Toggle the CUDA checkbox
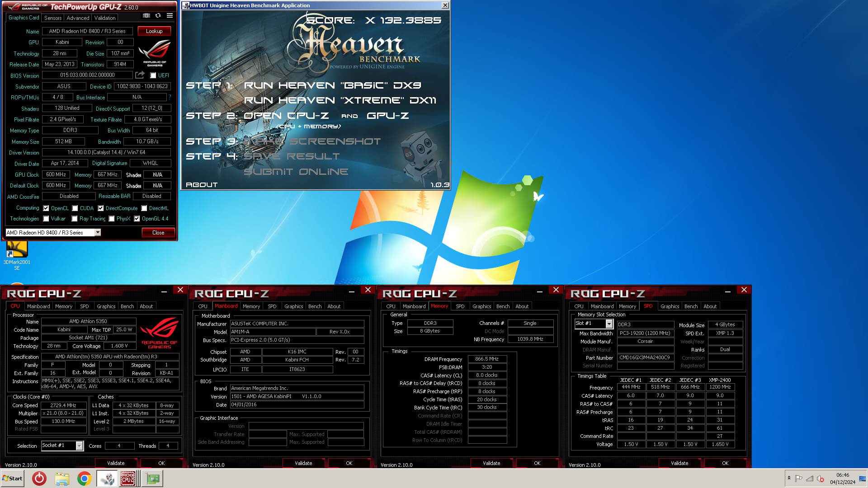Image resolution: width=868 pixels, height=488 pixels. [75, 208]
